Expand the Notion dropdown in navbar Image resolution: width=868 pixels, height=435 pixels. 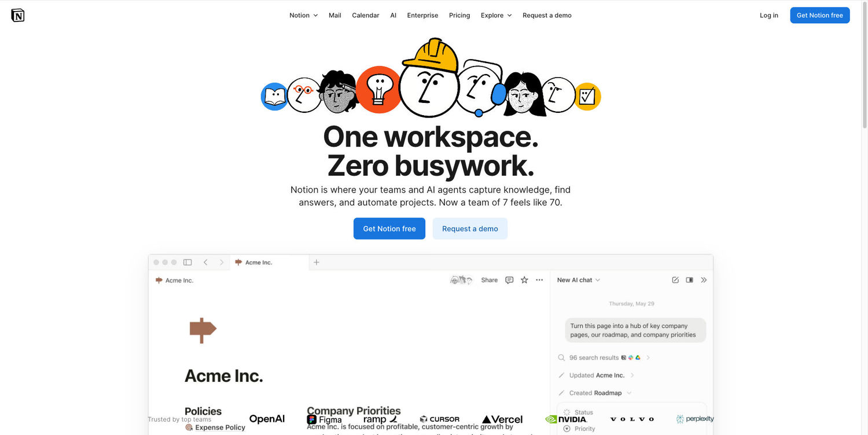[x=304, y=16]
